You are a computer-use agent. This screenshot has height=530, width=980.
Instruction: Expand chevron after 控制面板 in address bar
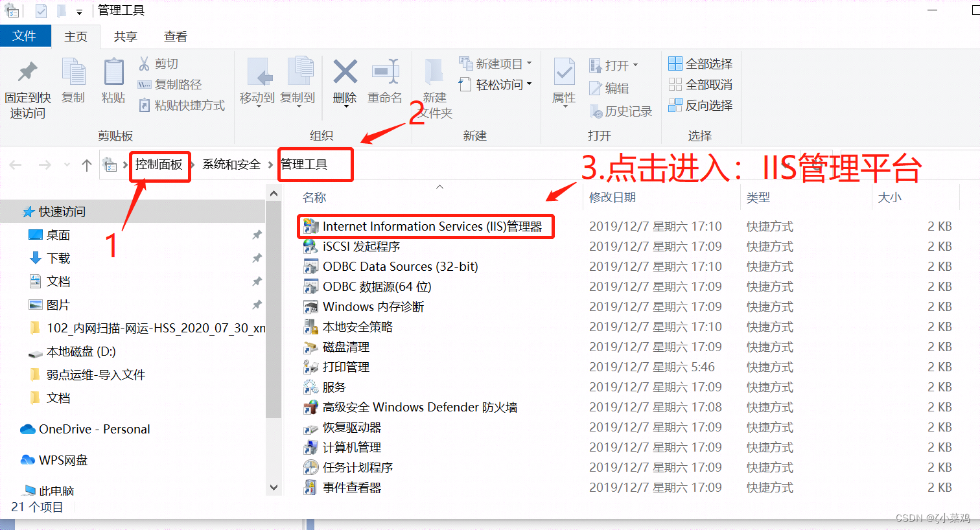pyautogui.click(x=193, y=165)
